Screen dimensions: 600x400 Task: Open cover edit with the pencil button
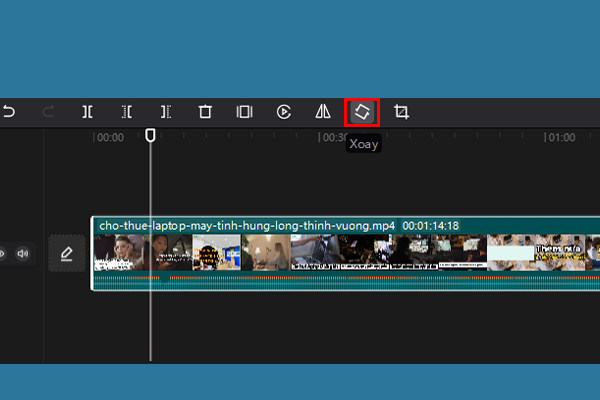pyautogui.click(x=67, y=254)
